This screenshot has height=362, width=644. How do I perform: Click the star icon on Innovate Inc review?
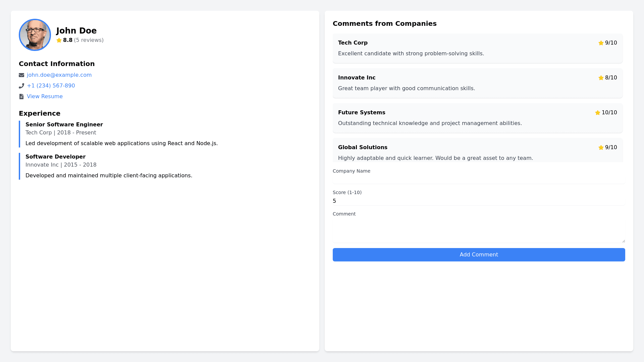[x=601, y=78]
